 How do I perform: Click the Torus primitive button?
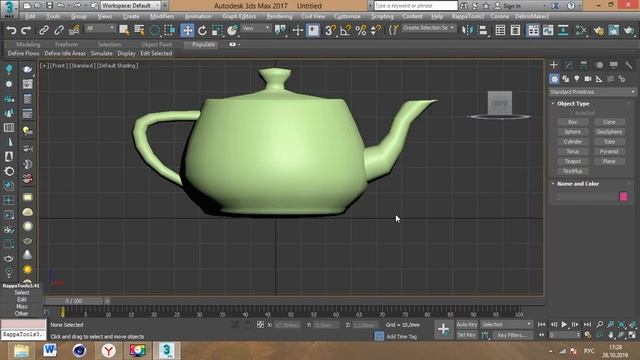coord(573,151)
